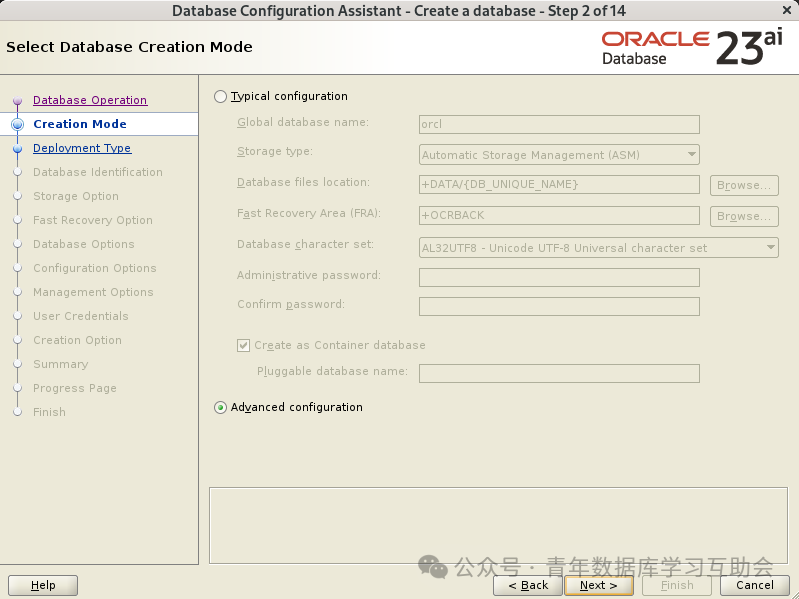Screen dimensions: 799x599
Task: Click the Database files location field
Action: (559, 184)
